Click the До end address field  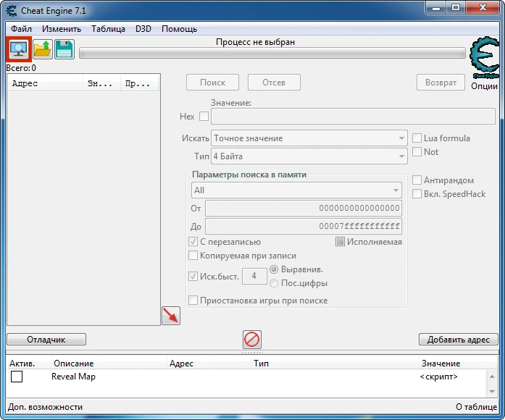coord(304,226)
